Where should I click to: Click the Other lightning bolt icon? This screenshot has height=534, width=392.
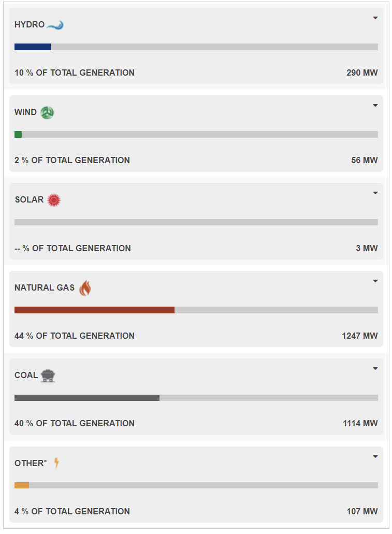pyautogui.click(x=56, y=463)
